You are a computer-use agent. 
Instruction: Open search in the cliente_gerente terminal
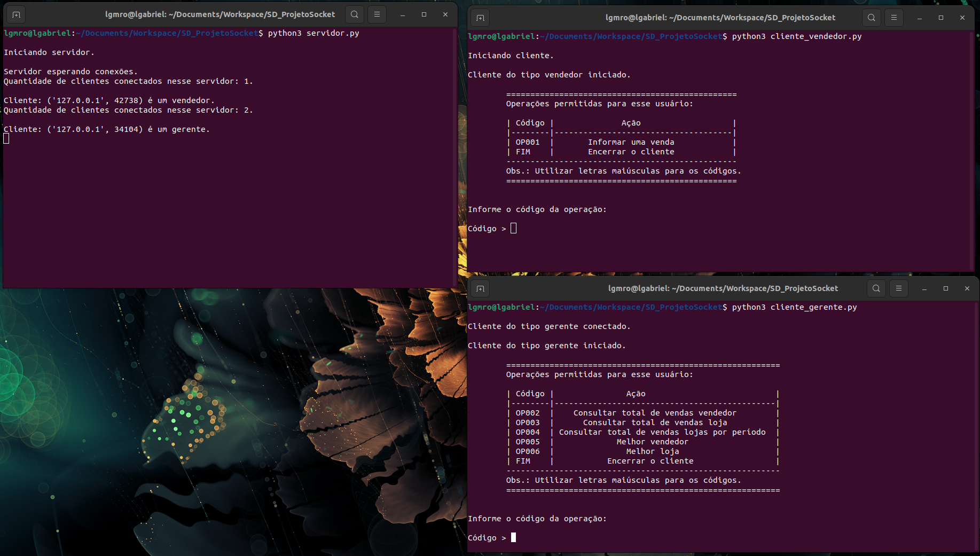876,288
